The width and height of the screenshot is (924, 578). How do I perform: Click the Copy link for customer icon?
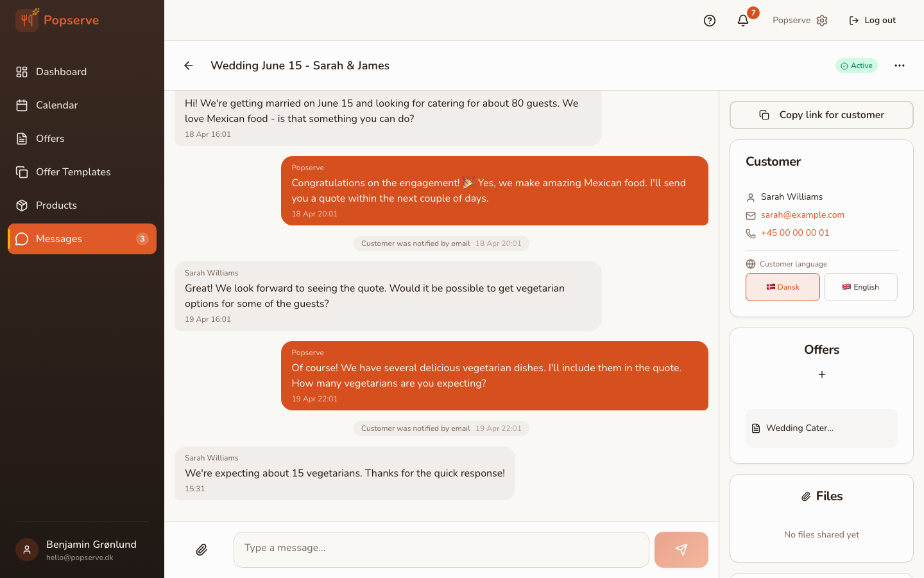(x=764, y=115)
